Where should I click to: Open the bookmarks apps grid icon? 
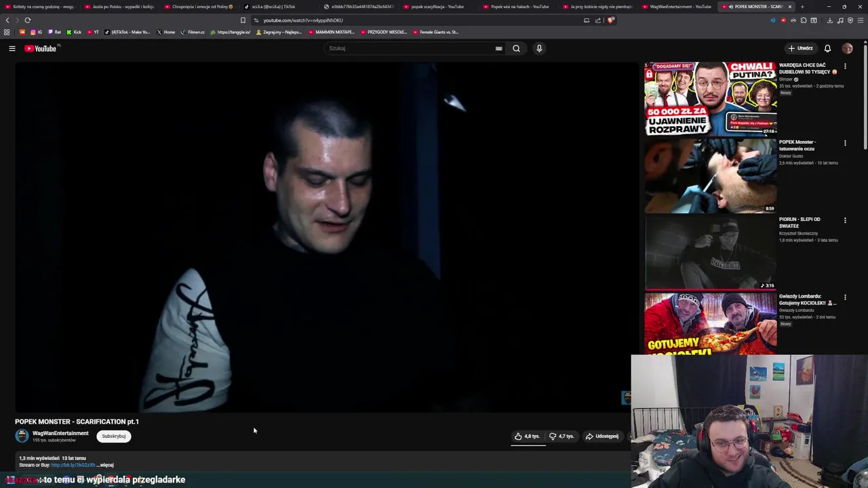pos(7,32)
